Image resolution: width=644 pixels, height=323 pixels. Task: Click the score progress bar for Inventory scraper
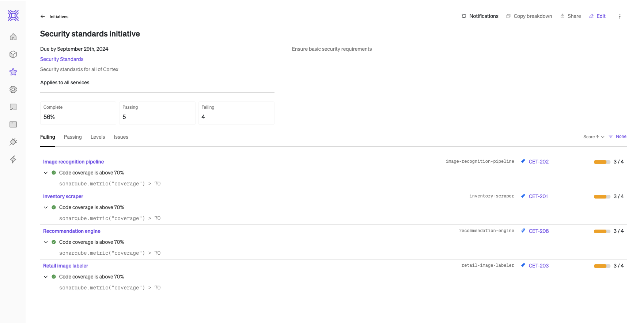(x=602, y=197)
